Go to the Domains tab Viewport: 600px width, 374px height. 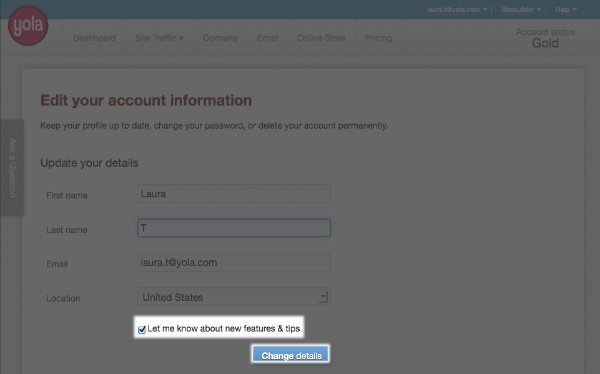(x=220, y=38)
